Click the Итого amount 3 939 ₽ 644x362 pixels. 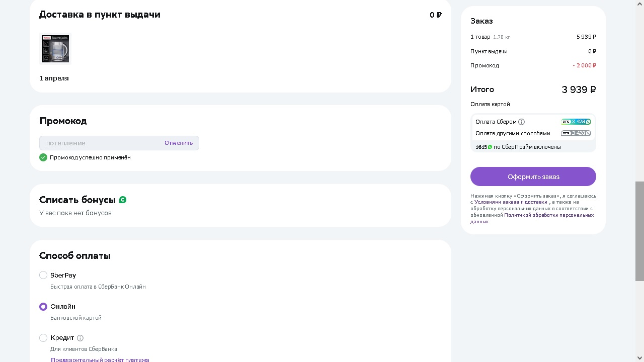(579, 89)
